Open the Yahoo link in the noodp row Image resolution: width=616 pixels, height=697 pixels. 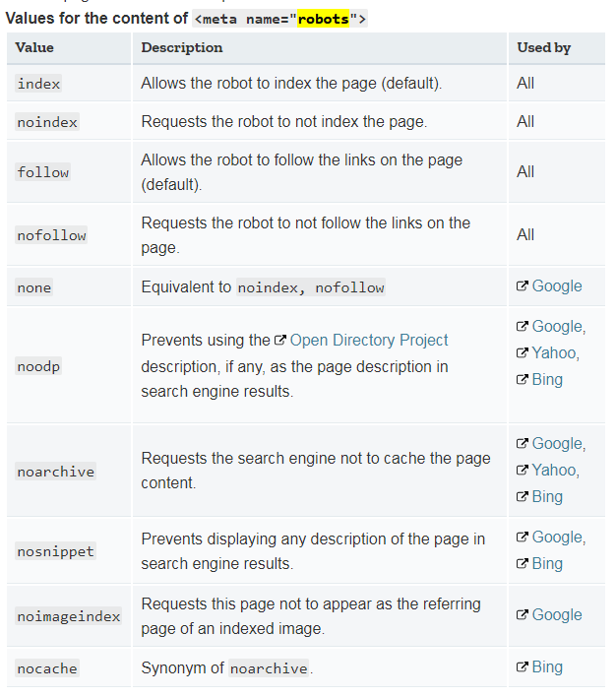pyautogui.click(x=556, y=353)
